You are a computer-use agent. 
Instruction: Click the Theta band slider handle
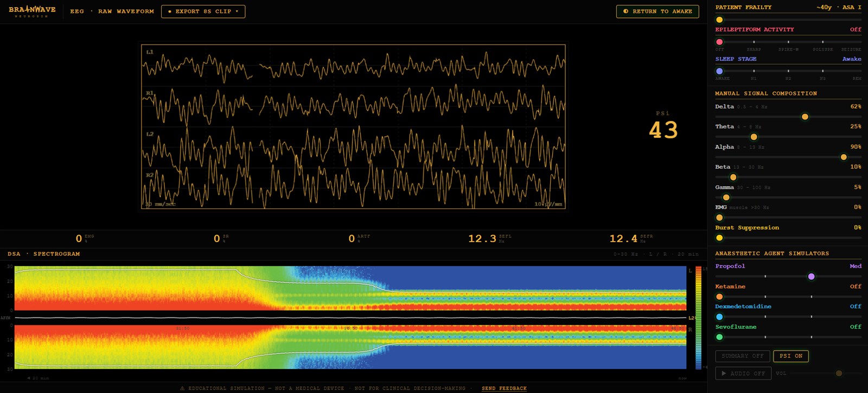coord(754,137)
